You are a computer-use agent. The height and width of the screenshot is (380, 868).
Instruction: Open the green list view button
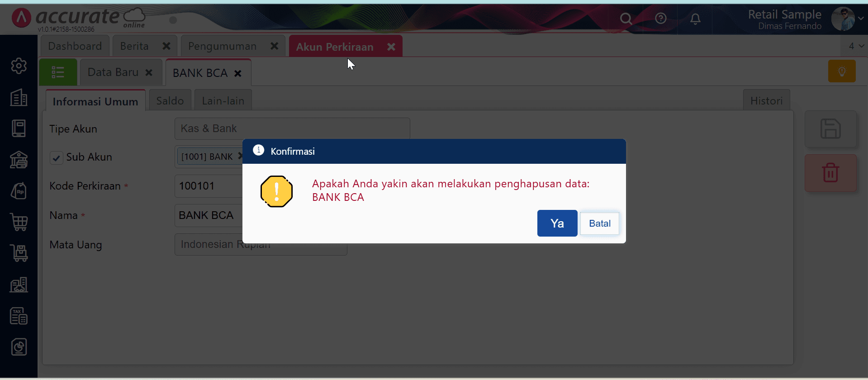(58, 72)
